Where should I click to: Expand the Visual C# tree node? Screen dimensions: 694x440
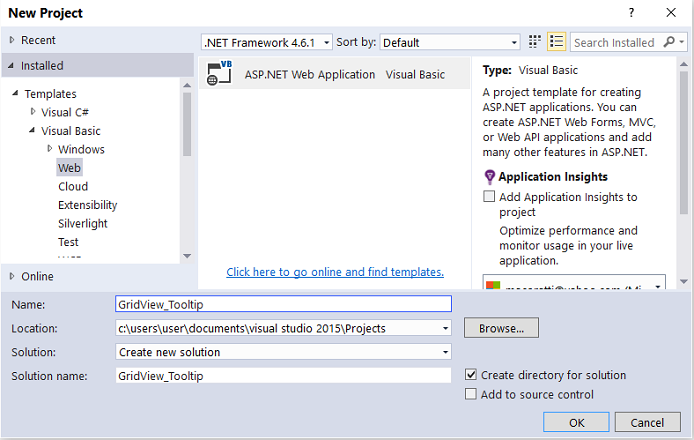point(33,112)
